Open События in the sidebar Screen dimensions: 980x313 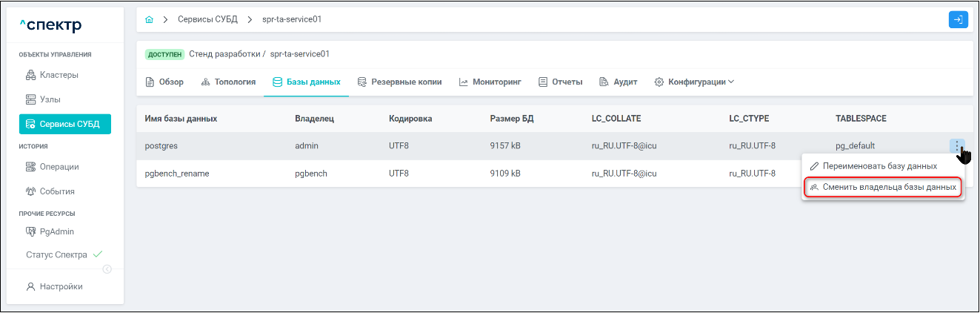[56, 191]
